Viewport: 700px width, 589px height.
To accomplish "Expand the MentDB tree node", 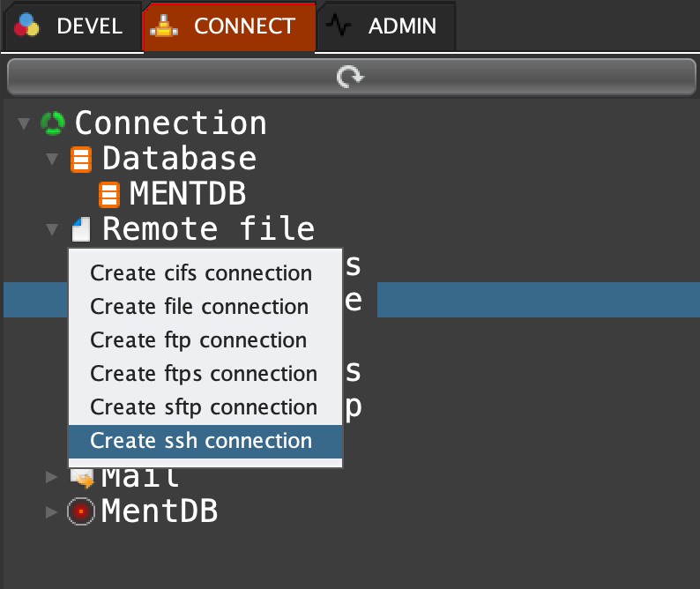I will (52, 511).
